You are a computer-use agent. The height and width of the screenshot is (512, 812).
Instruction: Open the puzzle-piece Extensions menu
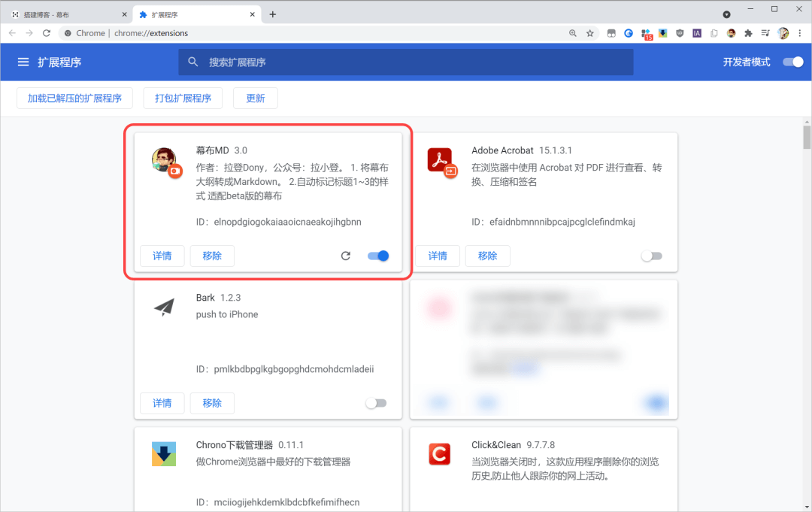click(748, 33)
